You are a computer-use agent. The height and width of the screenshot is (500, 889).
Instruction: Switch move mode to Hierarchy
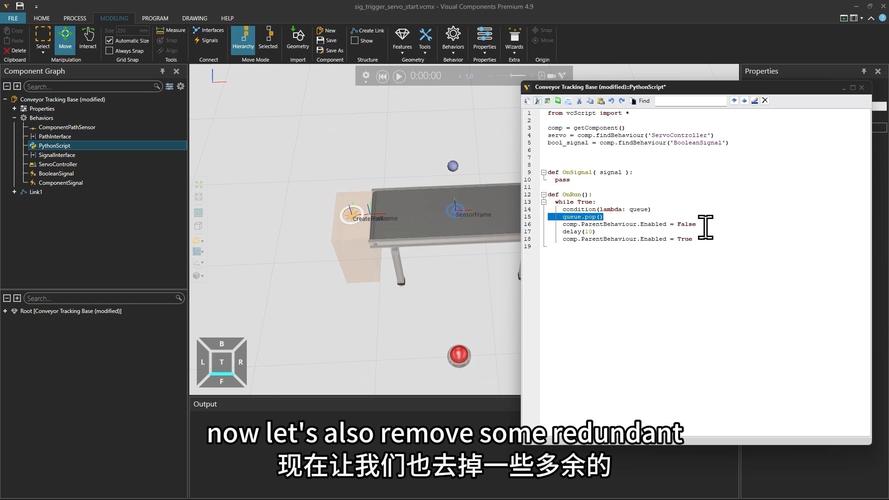[x=243, y=39]
